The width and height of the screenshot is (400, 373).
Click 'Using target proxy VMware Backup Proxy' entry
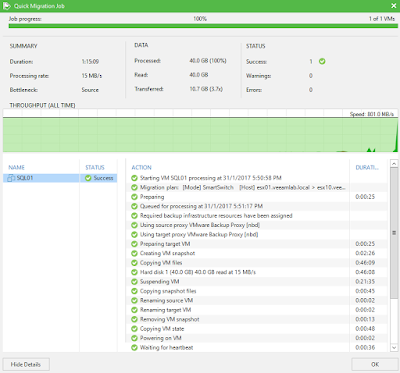(x=199, y=235)
